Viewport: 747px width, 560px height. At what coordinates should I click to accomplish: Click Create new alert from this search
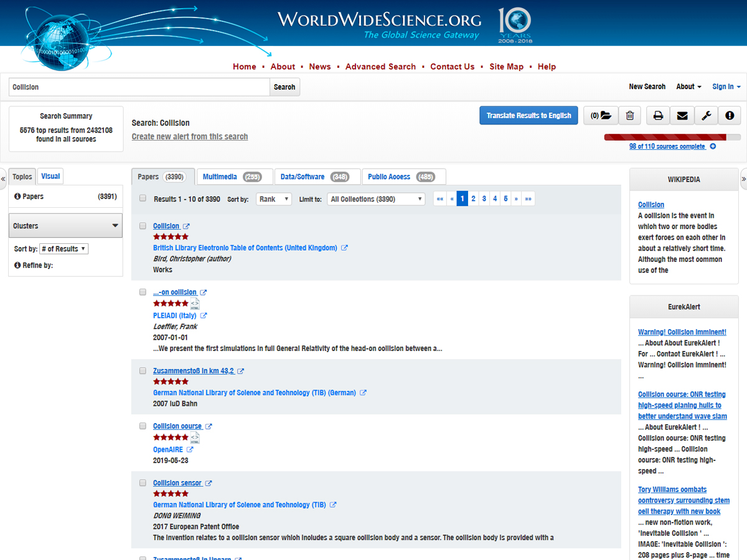pyautogui.click(x=190, y=137)
